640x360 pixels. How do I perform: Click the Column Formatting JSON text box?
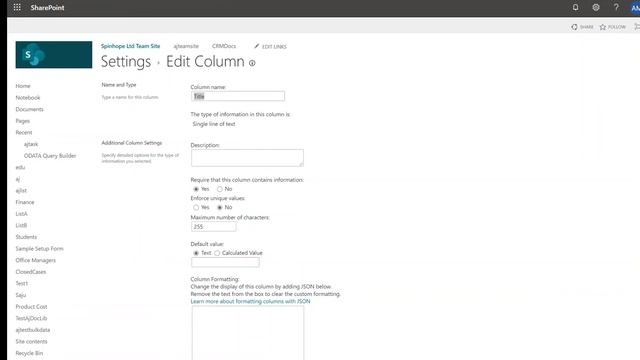tap(248, 333)
